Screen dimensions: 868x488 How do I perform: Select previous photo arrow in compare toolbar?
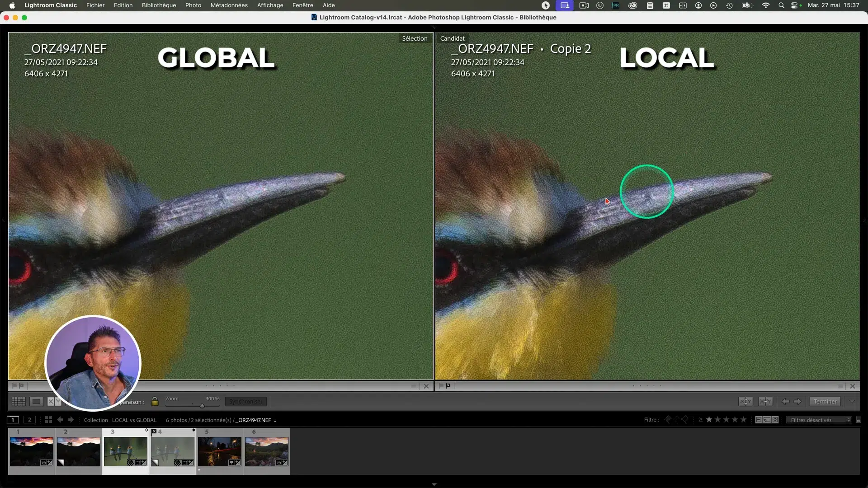786,401
